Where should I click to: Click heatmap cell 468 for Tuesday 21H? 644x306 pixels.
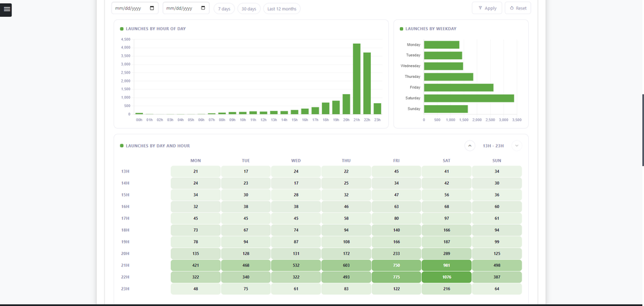[x=245, y=265]
